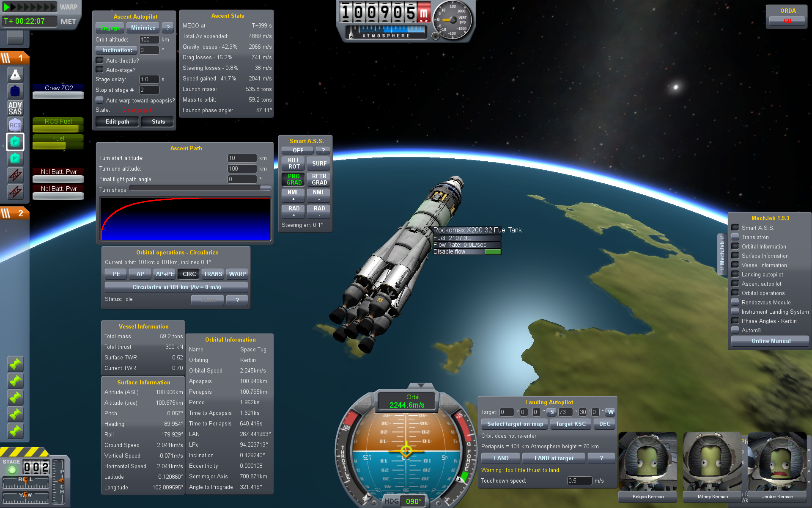This screenshot has height=508, width=812.
Task: Select the ADV SAS module icon
Action: [x=15, y=108]
